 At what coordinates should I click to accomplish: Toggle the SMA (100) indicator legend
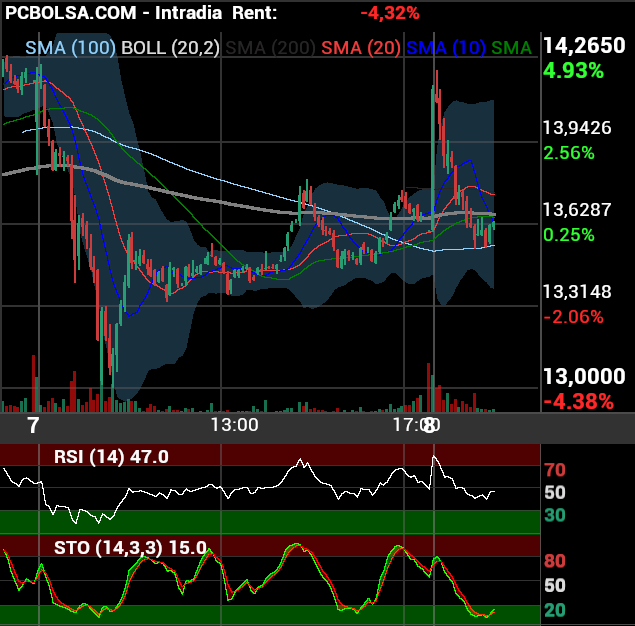(x=70, y=48)
